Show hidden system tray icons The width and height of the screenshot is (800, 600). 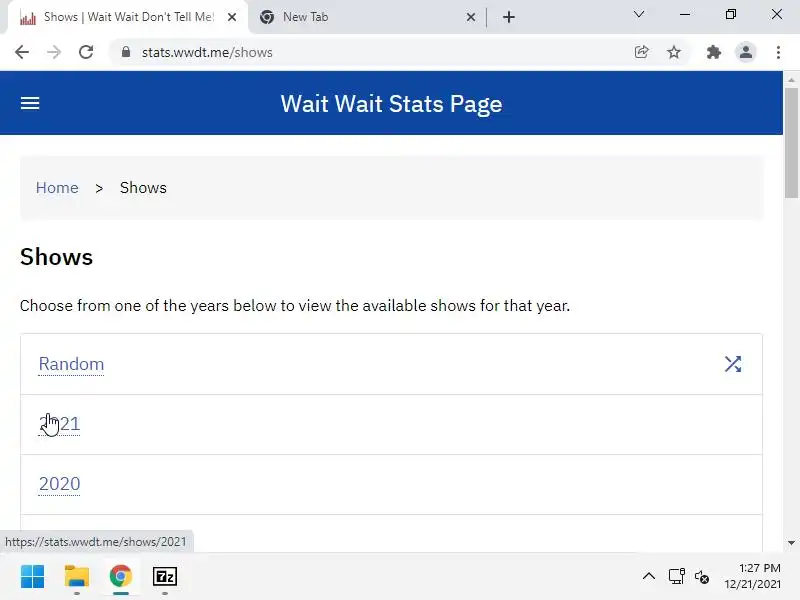point(648,577)
